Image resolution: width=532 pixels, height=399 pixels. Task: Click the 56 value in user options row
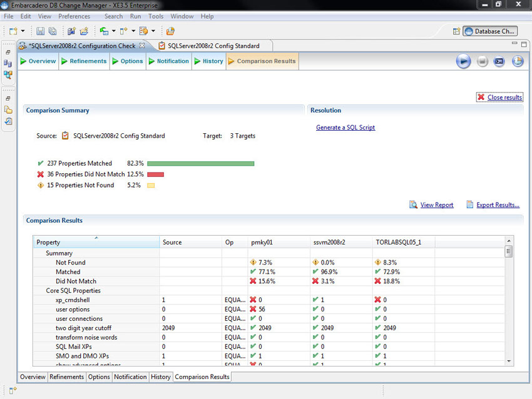262,310
